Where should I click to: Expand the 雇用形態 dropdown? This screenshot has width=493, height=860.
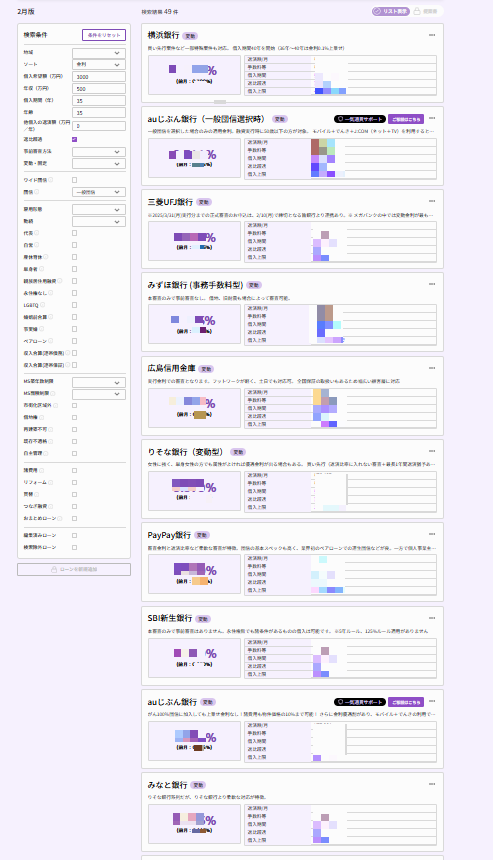click(x=99, y=210)
